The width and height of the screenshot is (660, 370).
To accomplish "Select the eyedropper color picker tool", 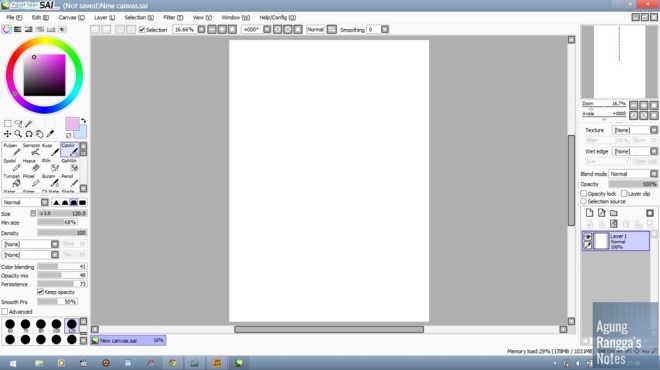I will pyautogui.click(x=50, y=134).
